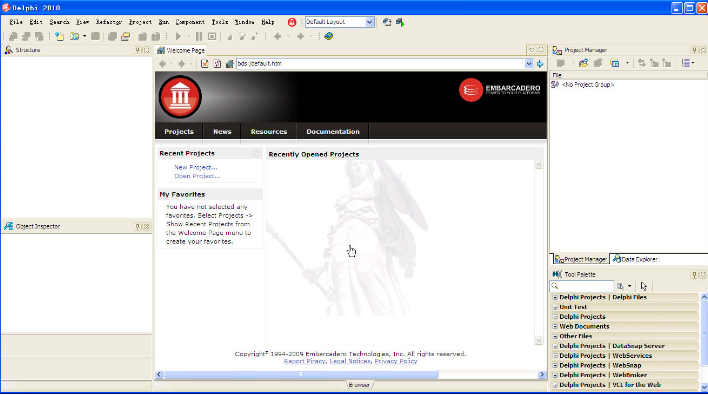This screenshot has width=708, height=395.
Task: Click the horizontal scrollbar in Welcome Page
Action: point(301,375)
